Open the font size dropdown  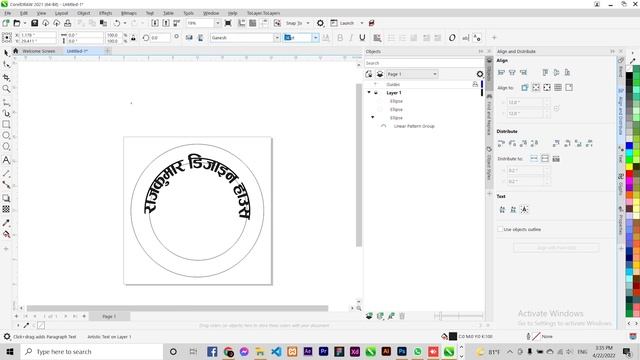[x=316, y=38]
